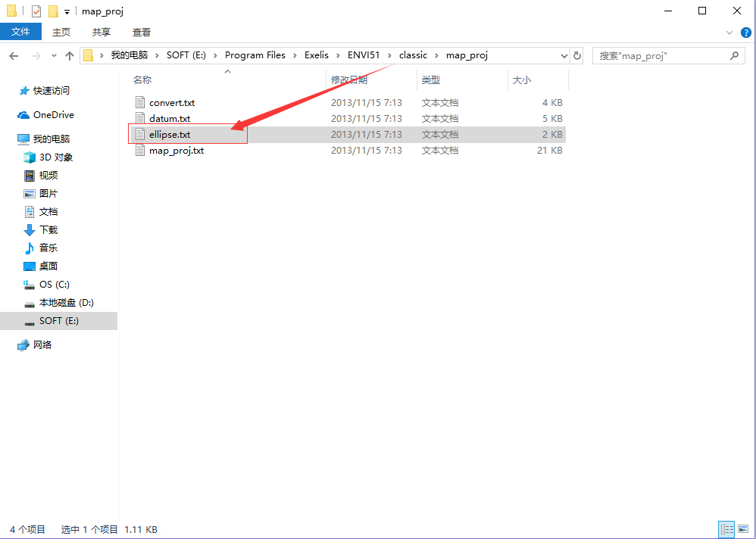Click the title bar new folder icon
This screenshot has height=539, width=756.
53,11
